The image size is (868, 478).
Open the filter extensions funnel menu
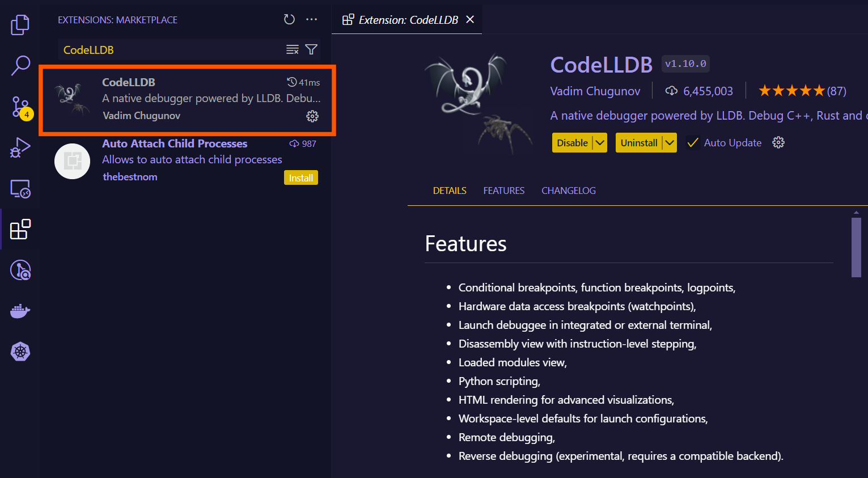311,49
